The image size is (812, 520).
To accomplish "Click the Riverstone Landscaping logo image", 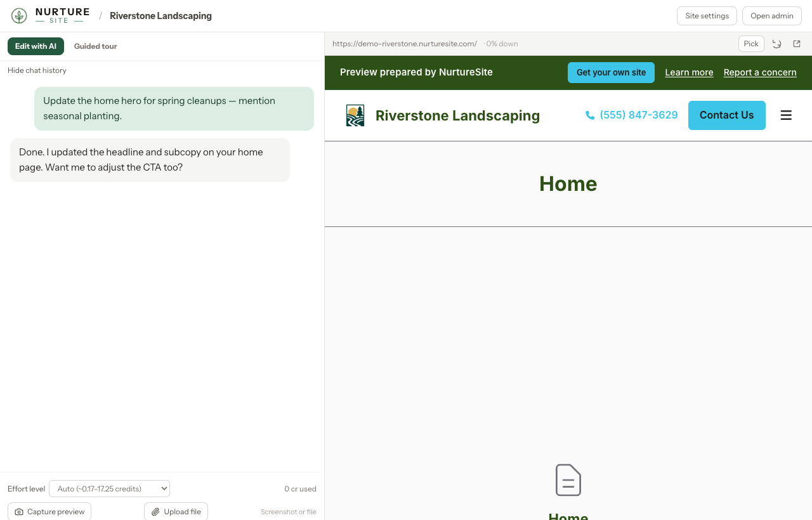I will (355, 115).
